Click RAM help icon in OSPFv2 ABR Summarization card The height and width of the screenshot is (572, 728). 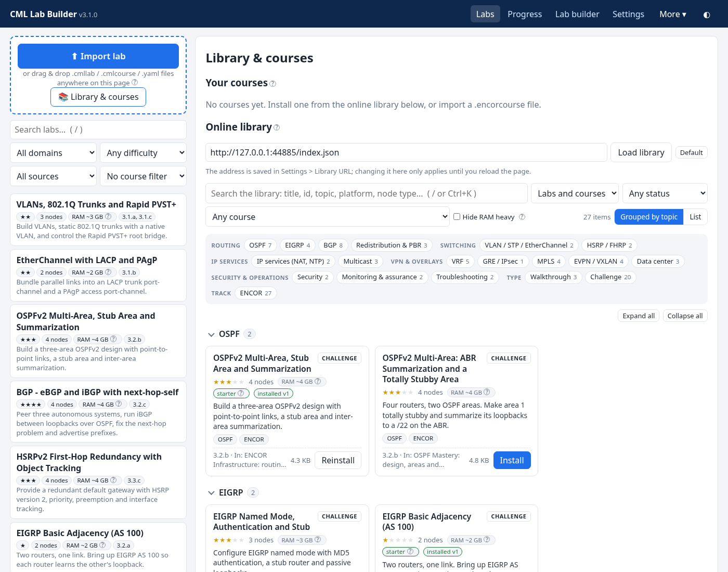pyautogui.click(x=487, y=392)
